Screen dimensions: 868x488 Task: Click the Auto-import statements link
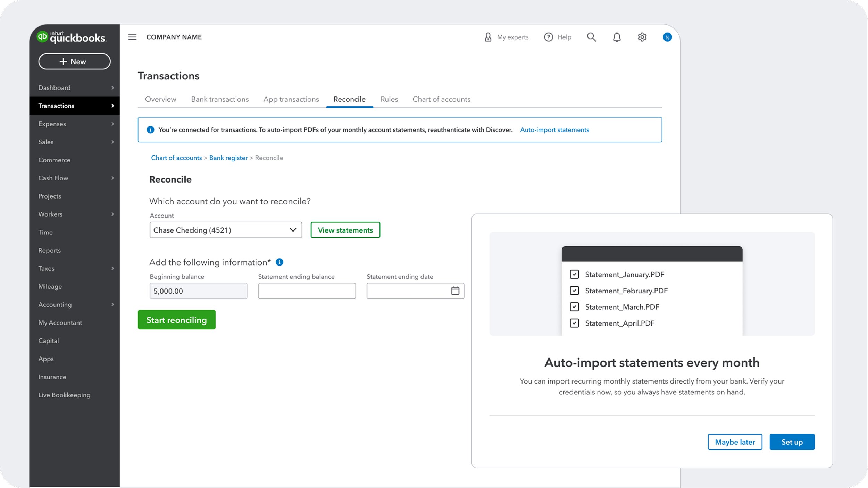click(x=554, y=130)
